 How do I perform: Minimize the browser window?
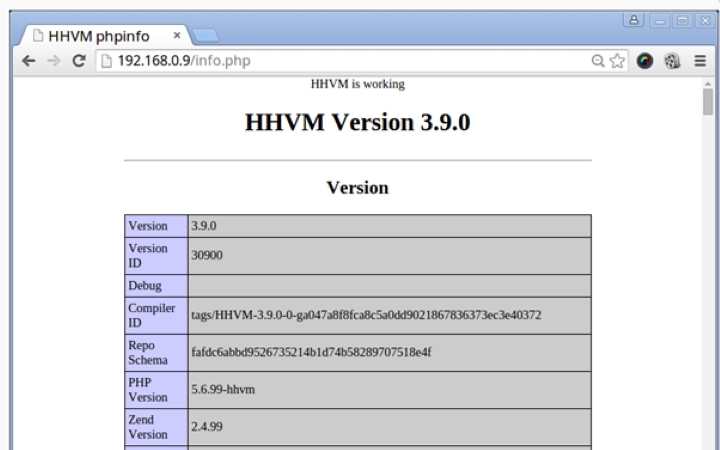(660, 21)
